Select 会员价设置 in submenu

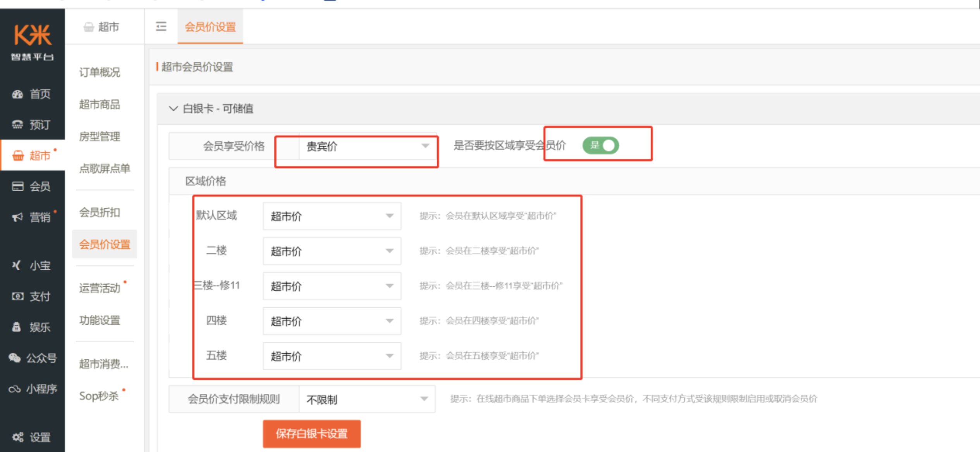tap(105, 244)
